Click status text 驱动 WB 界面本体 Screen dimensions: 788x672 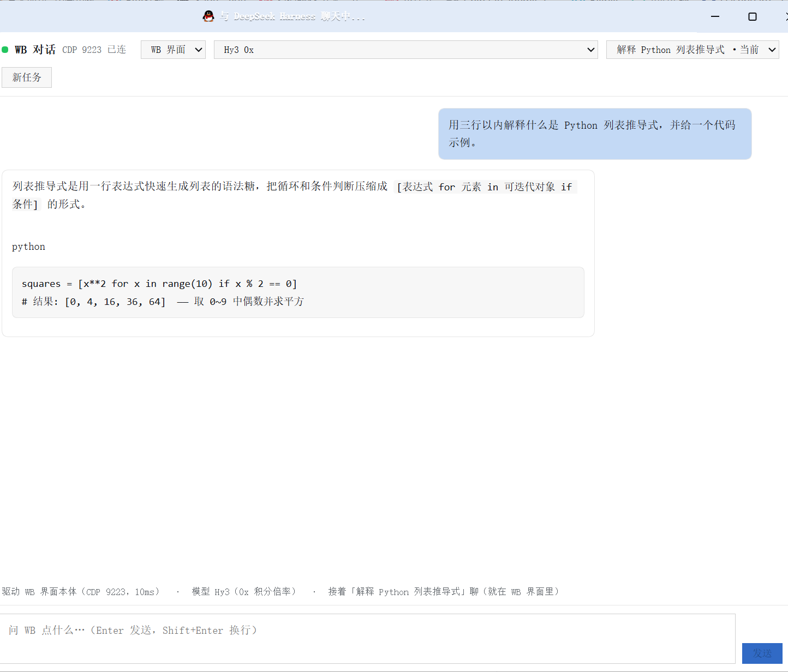(x=81, y=592)
